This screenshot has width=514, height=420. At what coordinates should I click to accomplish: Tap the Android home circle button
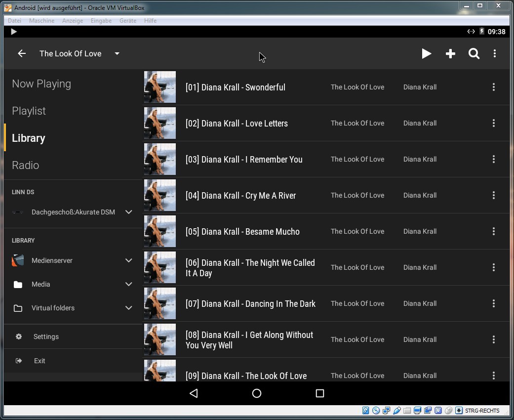pos(257,393)
